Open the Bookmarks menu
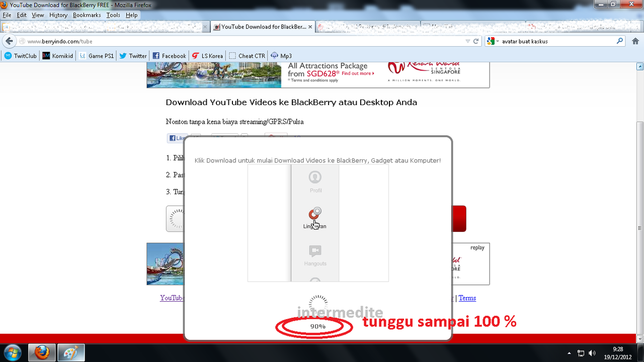Image resolution: width=644 pixels, height=362 pixels. pyautogui.click(x=87, y=15)
